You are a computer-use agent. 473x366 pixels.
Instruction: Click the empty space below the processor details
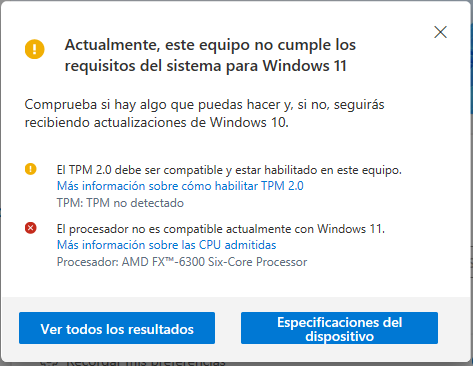[233, 283]
